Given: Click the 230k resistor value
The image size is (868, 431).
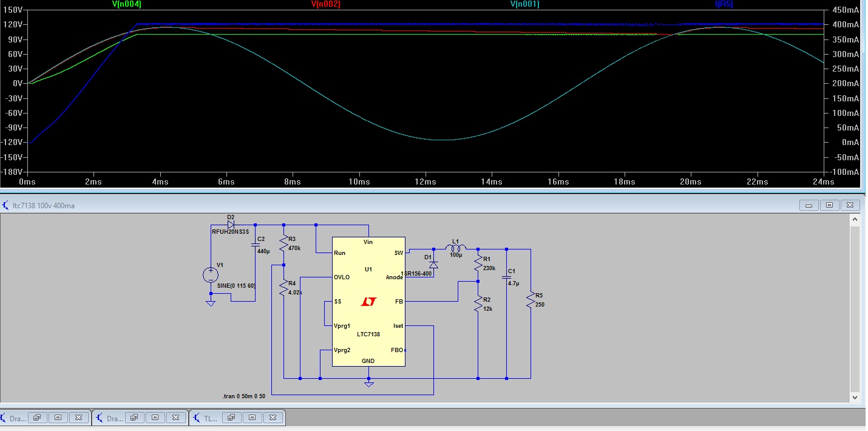Looking at the screenshot, I should (489, 268).
